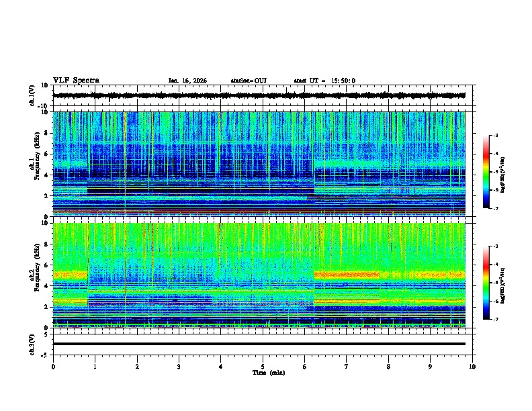
Task: Click the ch.2 colorbar log(PSD) label
Action: [502, 285]
